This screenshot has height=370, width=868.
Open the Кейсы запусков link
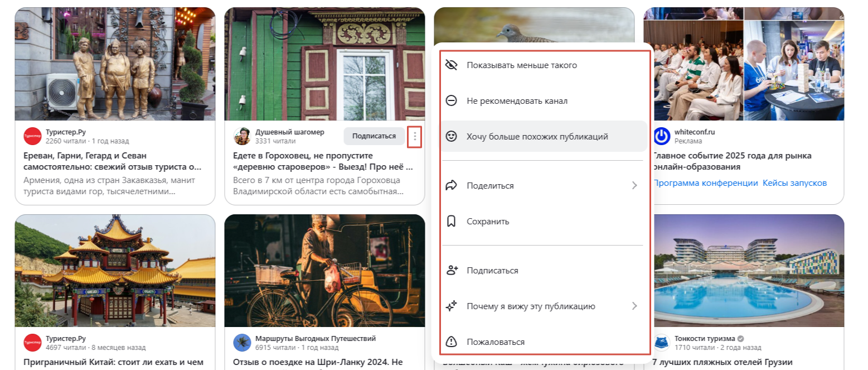coord(794,183)
